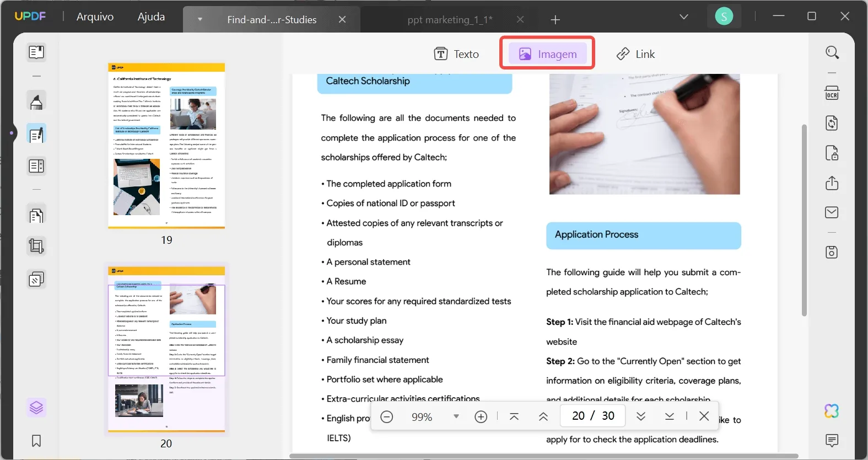Select the Comment highlighter tool

coord(36,102)
